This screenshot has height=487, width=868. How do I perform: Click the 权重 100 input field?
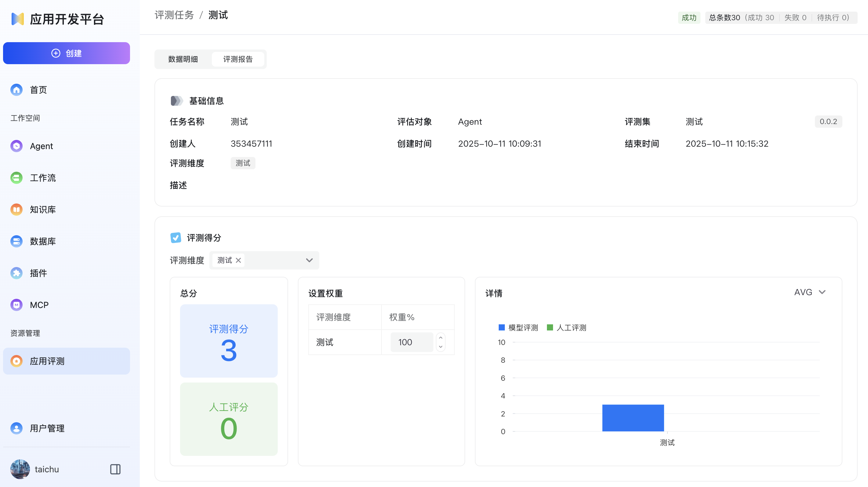tap(411, 342)
